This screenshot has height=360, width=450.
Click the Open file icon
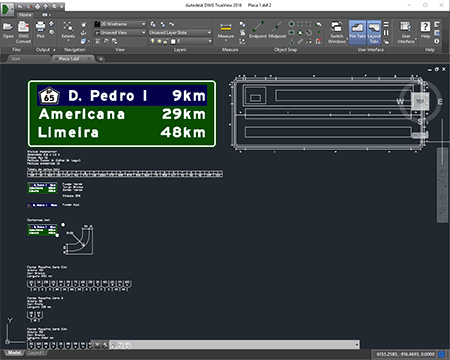tap(8, 28)
